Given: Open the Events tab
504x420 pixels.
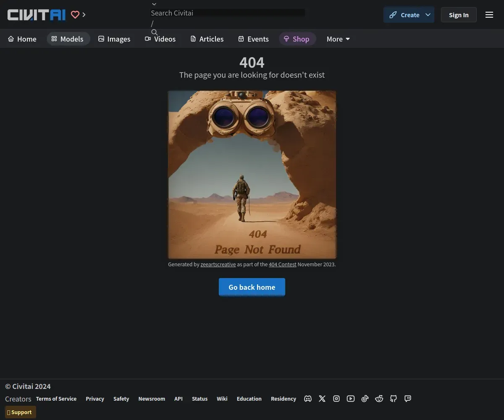Looking at the screenshot, I should pyautogui.click(x=254, y=39).
